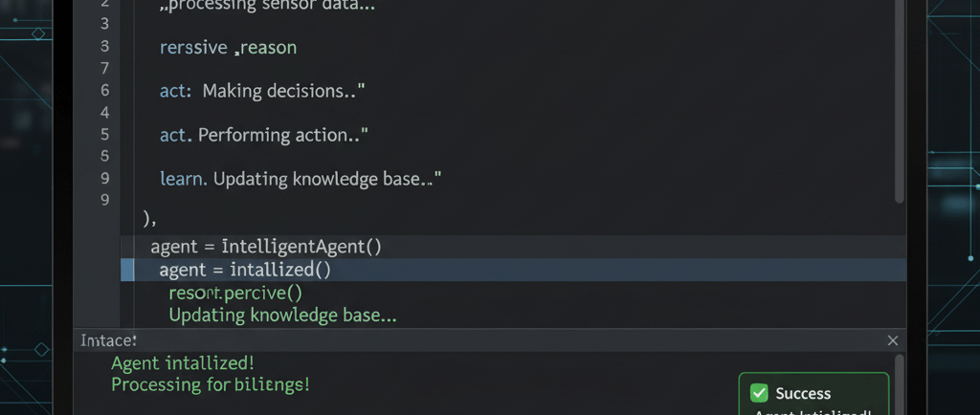Viewport: 980px width, 415px height.
Task: Click the highlighted 'agent = intallized()' line
Action: [245, 270]
